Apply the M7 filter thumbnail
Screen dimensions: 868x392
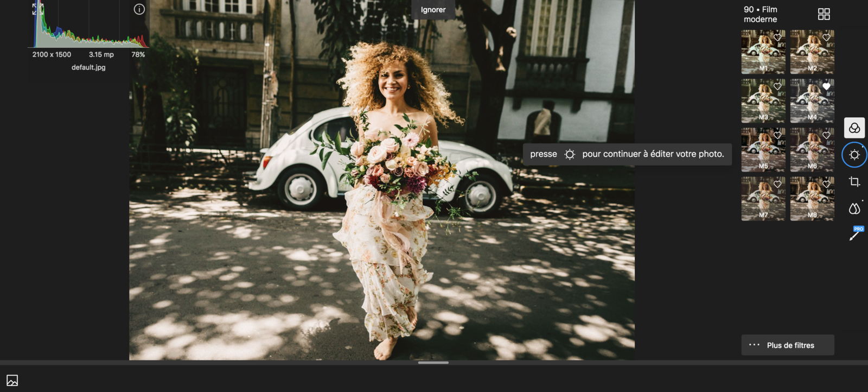(x=763, y=199)
